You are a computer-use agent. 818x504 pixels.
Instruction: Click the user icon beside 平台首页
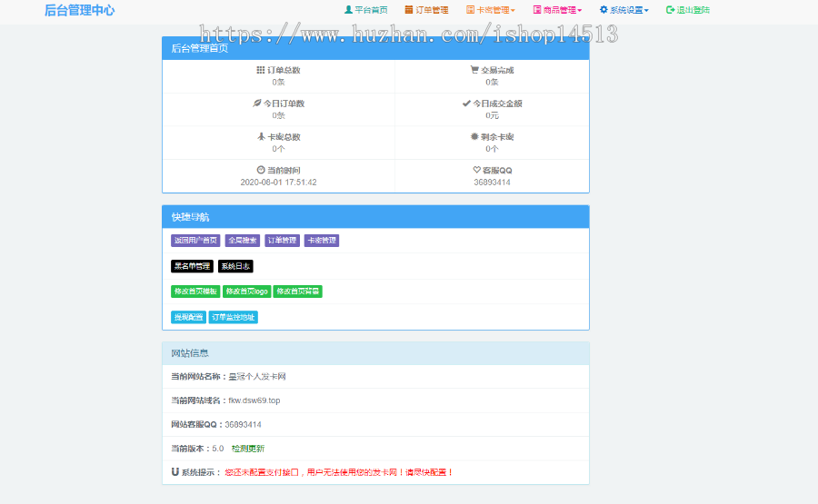348,10
